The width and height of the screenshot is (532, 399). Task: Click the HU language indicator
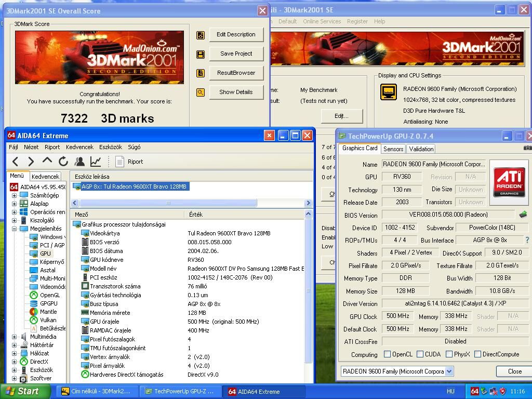[450, 391]
